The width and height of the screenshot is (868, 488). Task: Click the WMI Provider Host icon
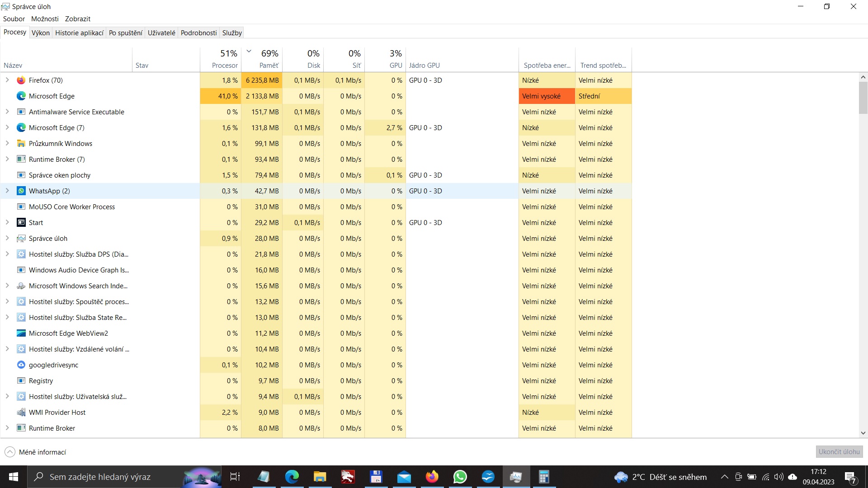pos(21,413)
